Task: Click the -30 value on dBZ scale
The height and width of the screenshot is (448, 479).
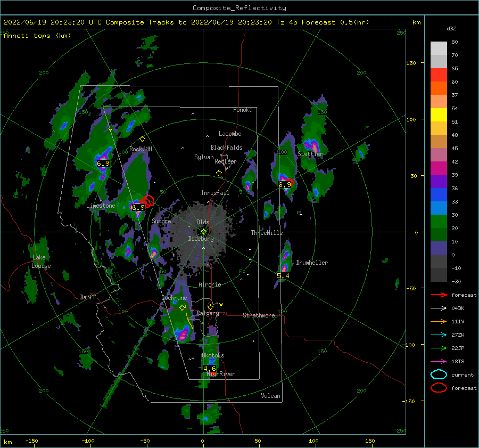Action: coord(456,281)
